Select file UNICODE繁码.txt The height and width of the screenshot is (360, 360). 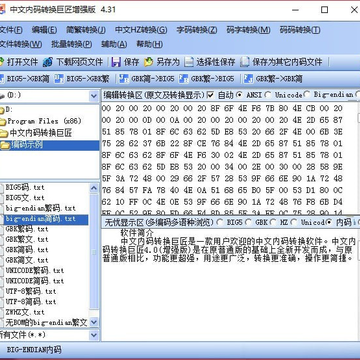35,271
